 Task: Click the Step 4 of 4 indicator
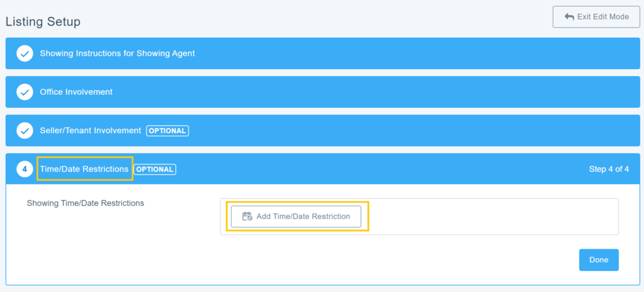pyautogui.click(x=609, y=170)
